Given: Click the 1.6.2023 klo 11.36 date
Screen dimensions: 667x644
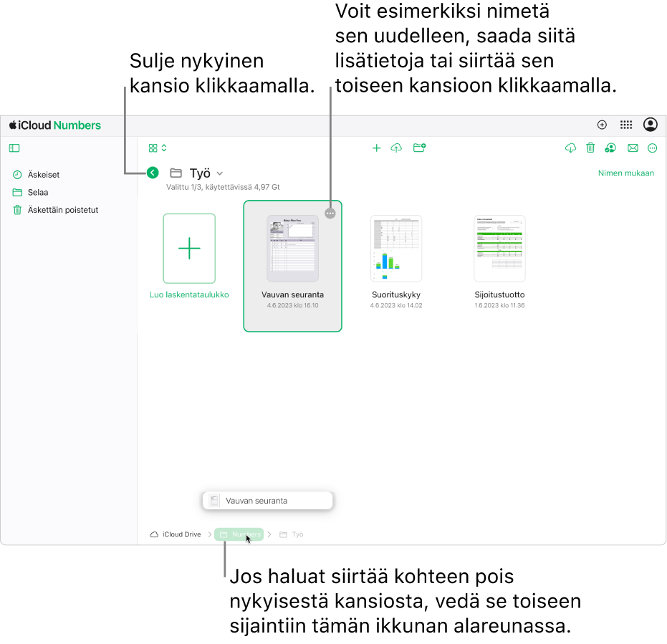Looking at the screenshot, I should (x=499, y=305).
